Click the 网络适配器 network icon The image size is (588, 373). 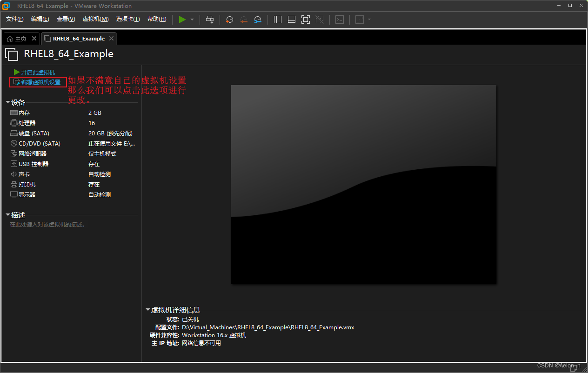click(x=14, y=153)
